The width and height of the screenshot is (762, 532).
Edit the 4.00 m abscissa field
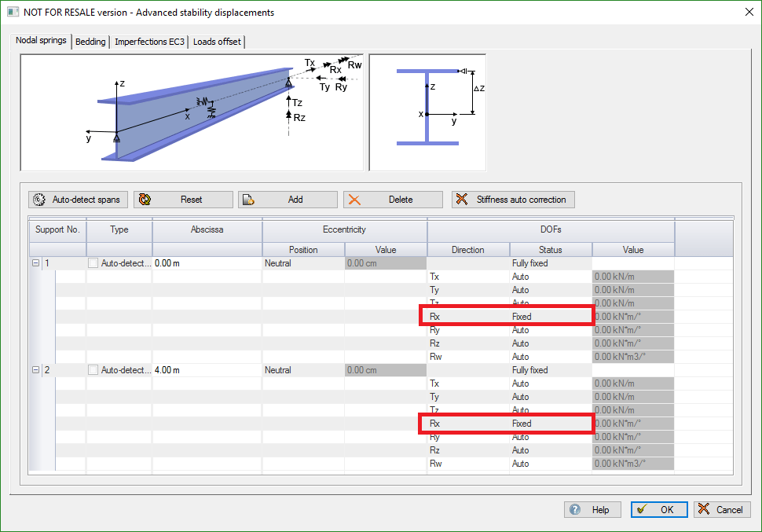[x=207, y=370]
